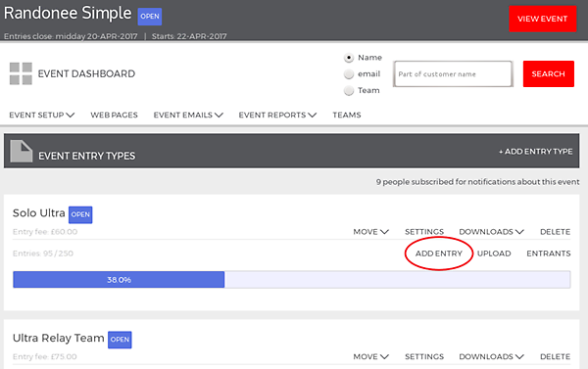Expand the Event Emails dropdown menu

[188, 115]
